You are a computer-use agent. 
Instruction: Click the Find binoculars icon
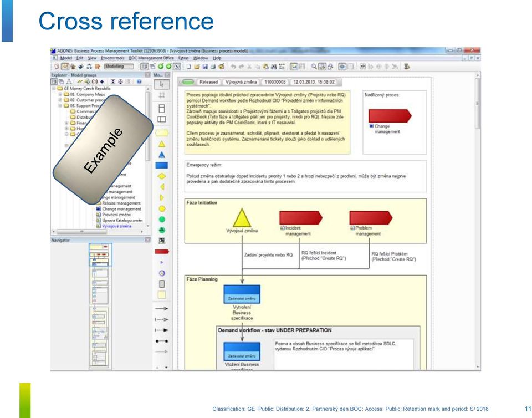(x=274, y=67)
